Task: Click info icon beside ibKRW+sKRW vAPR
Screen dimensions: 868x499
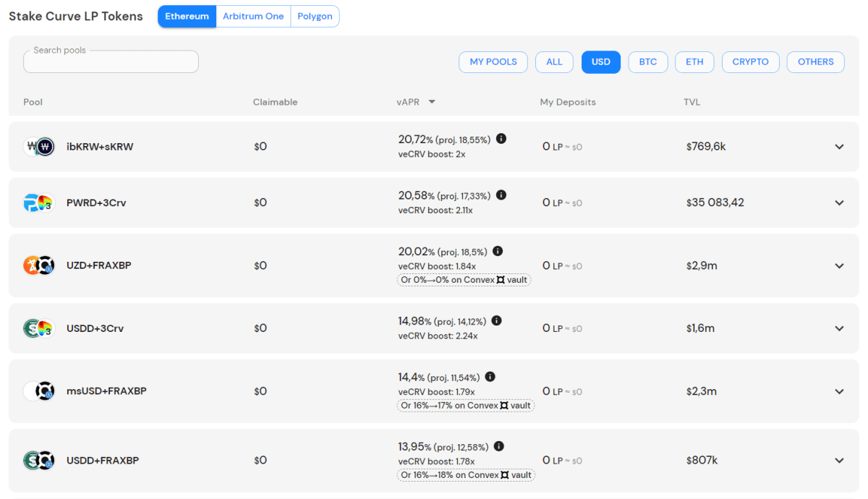Action: click(501, 139)
